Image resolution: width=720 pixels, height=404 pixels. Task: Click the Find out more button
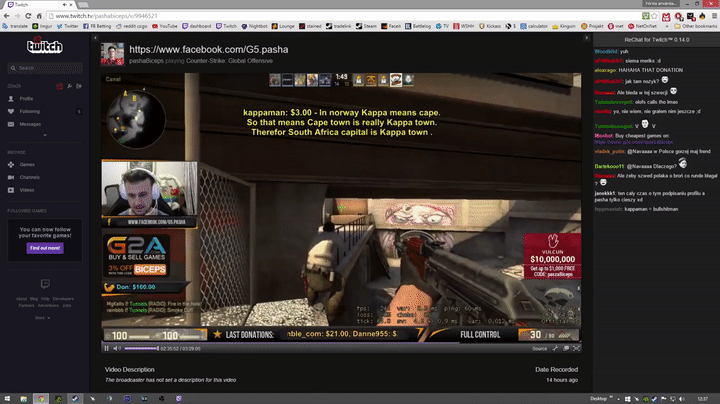point(45,248)
